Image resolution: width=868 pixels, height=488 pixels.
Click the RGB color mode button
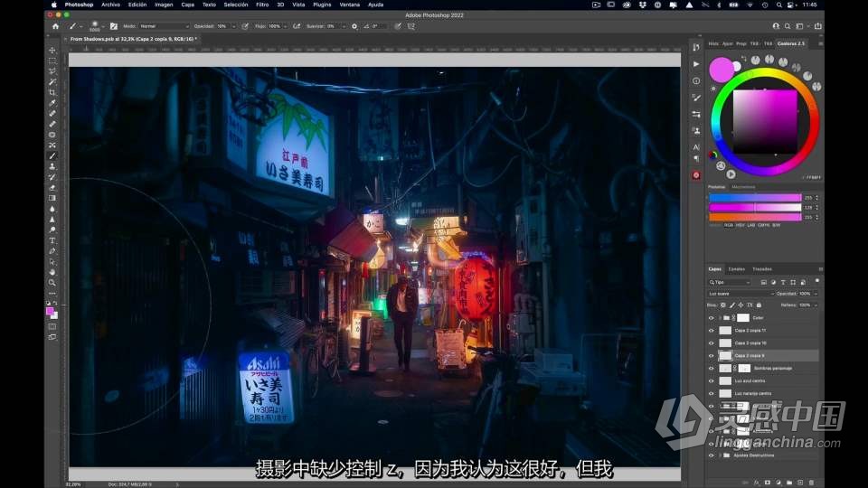(x=729, y=226)
